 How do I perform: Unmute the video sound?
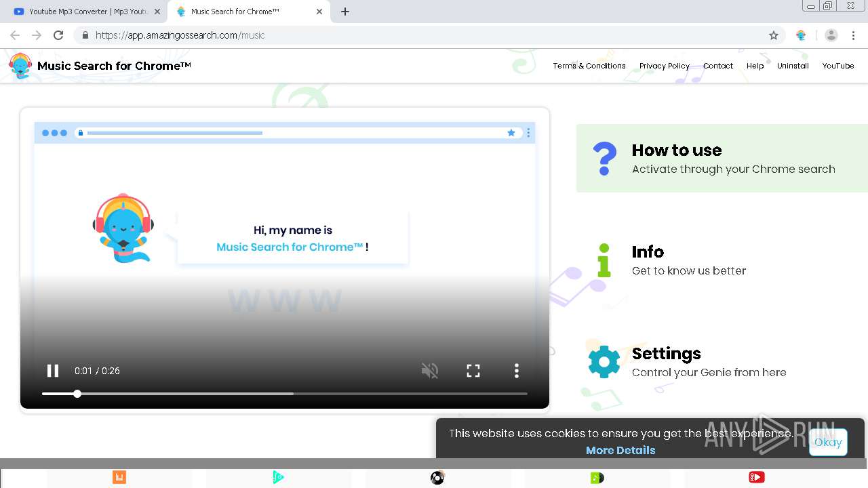tap(430, 371)
